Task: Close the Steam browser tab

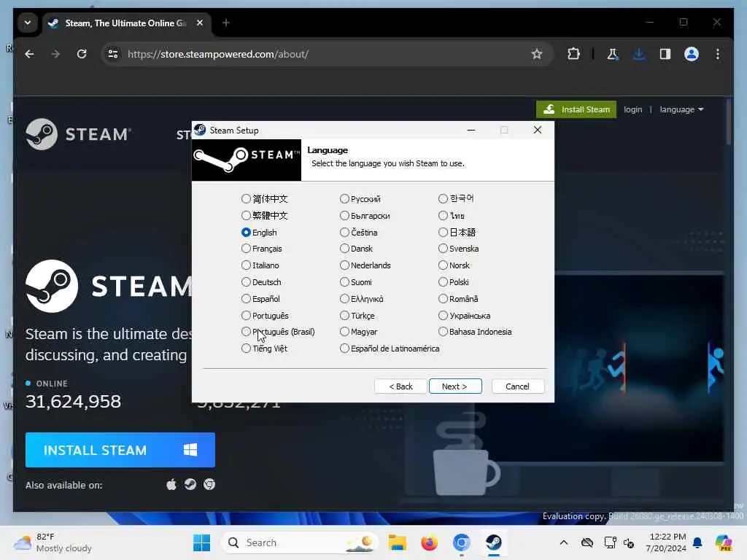Action: coord(200,23)
